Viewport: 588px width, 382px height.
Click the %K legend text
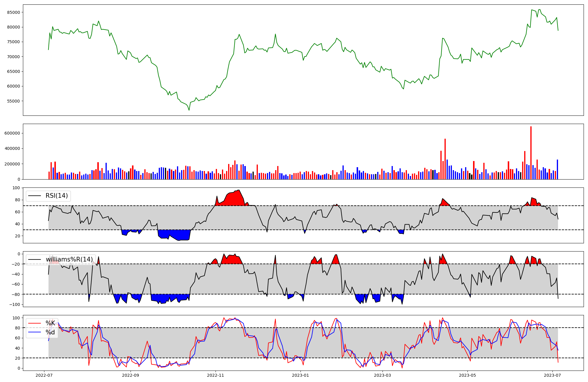50,323
